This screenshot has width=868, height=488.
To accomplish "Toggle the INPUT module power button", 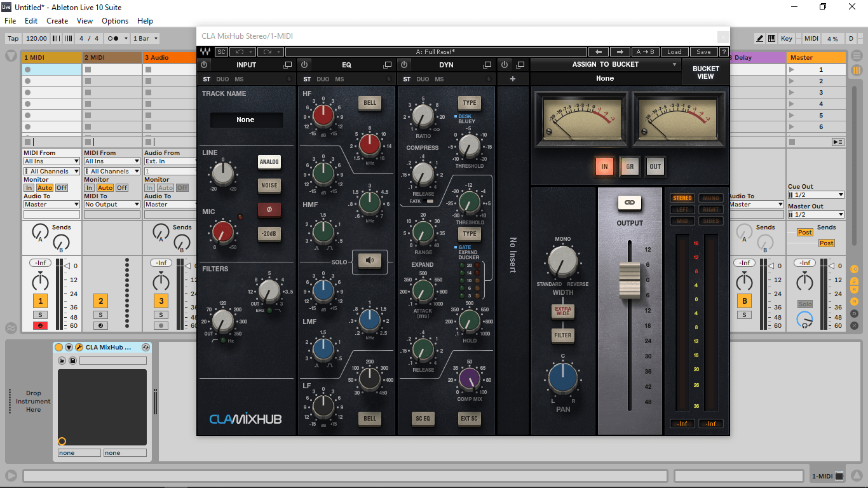I will coord(204,65).
